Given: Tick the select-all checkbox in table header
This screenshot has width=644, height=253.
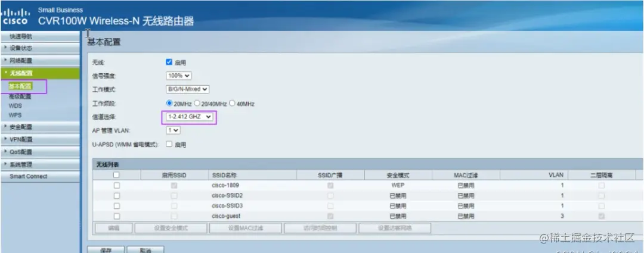Looking at the screenshot, I should [117, 175].
